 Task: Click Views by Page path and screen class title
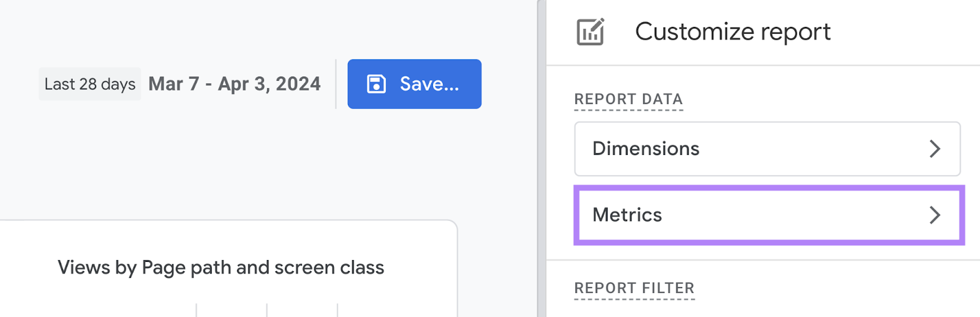click(221, 267)
